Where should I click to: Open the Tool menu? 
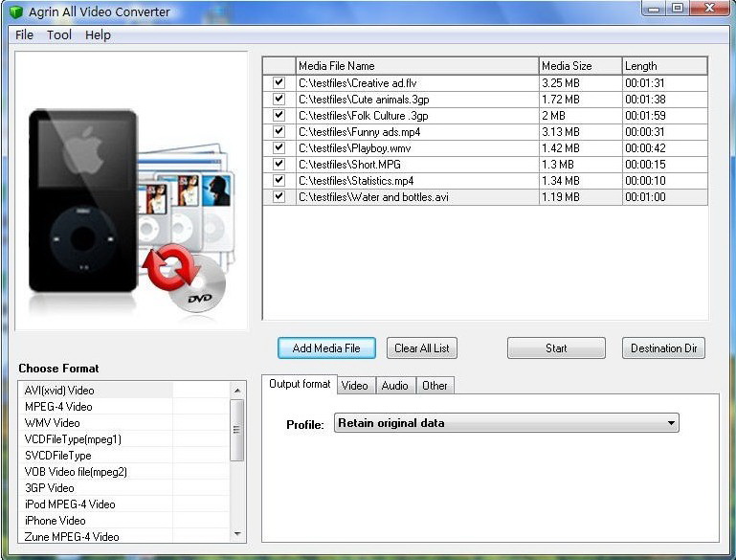point(59,34)
